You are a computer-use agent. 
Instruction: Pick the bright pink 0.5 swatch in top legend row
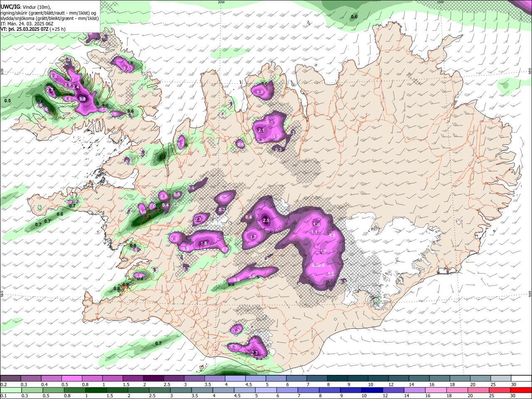click(x=71, y=378)
